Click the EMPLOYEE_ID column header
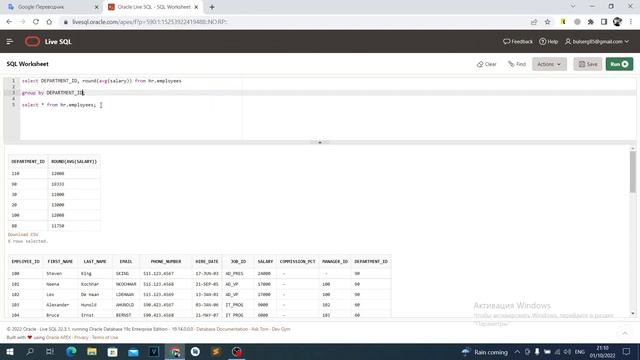The image size is (640, 360). pos(26,262)
